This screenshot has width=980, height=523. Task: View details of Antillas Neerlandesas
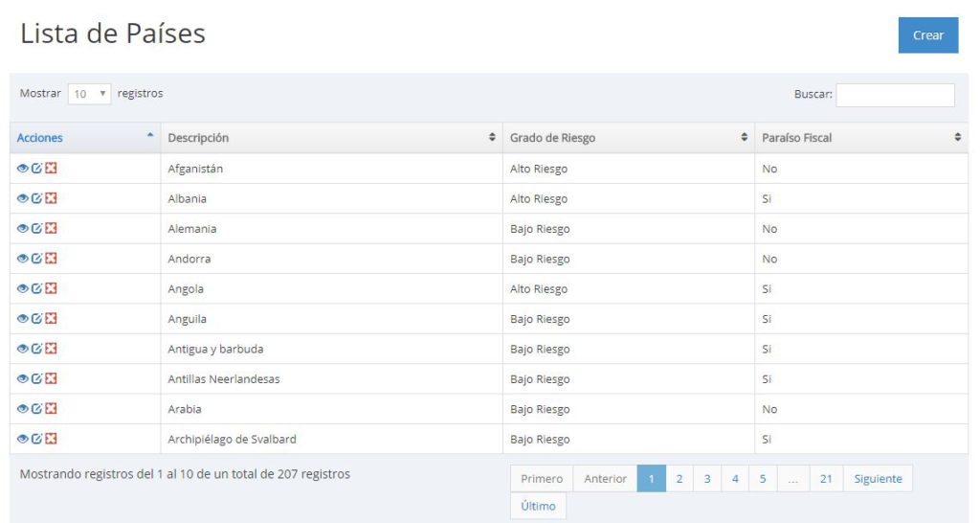coord(23,378)
